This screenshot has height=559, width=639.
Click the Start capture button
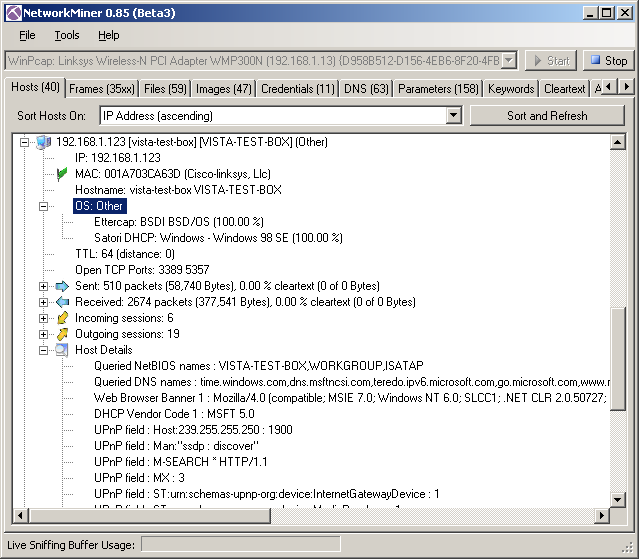(551, 61)
